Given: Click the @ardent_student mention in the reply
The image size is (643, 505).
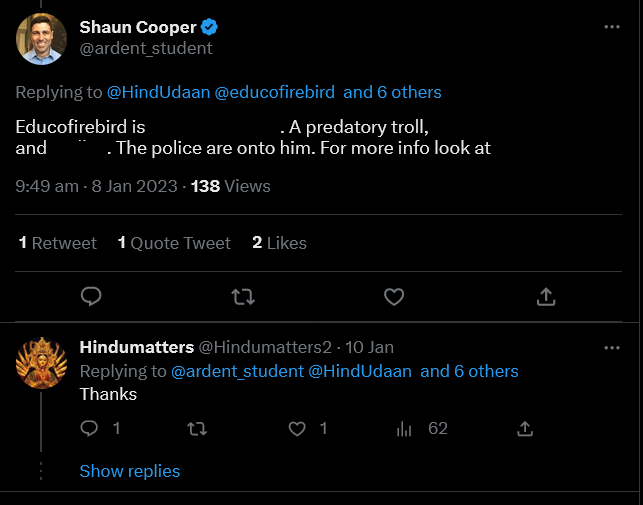Looking at the screenshot, I should tap(237, 371).
